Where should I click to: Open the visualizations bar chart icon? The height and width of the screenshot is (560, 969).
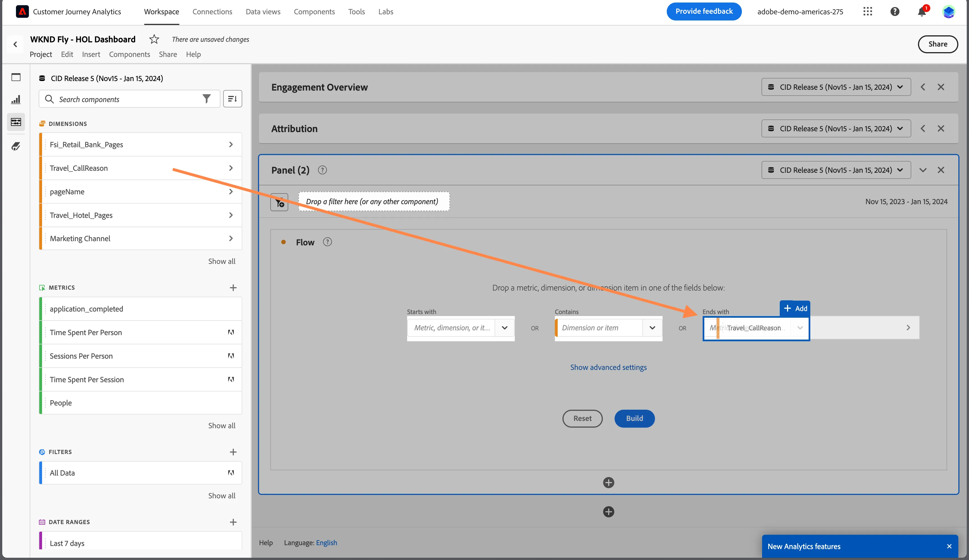point(16,100)
